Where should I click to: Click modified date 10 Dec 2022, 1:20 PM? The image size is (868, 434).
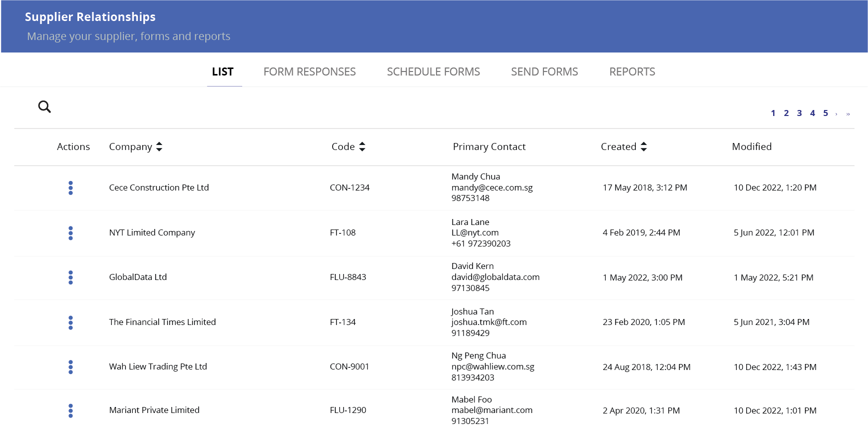coord(775,187)
